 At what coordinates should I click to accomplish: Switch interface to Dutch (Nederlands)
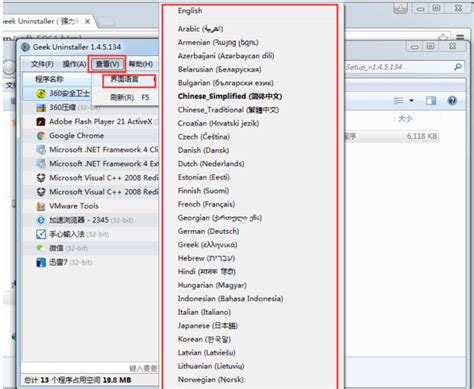tap(211, 164)
